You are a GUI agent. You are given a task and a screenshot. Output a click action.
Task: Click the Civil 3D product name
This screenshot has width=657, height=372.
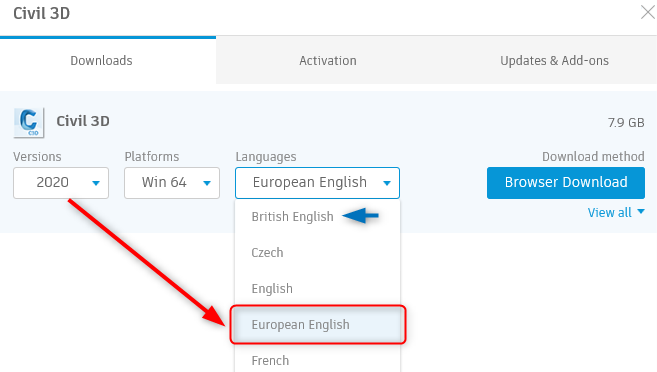[x=83, y=121]
